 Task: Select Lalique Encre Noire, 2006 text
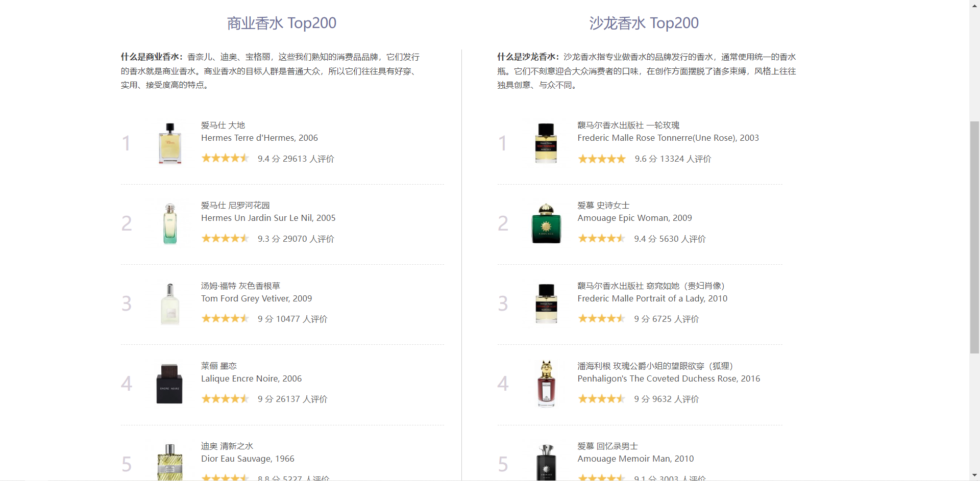point(251,379)
